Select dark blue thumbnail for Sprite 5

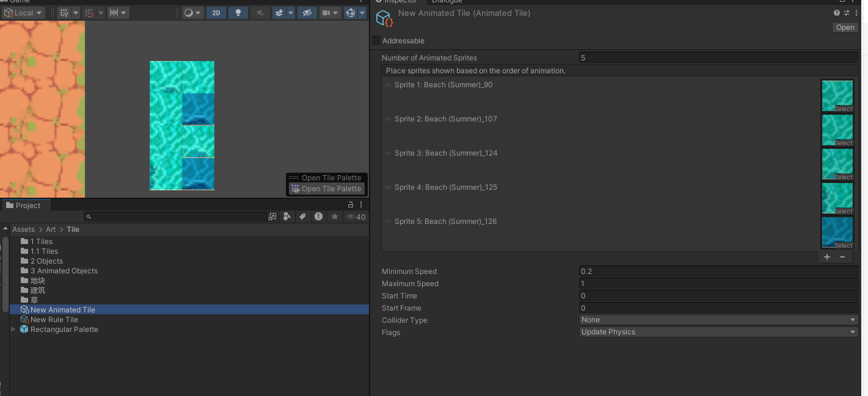coord(837,232)
